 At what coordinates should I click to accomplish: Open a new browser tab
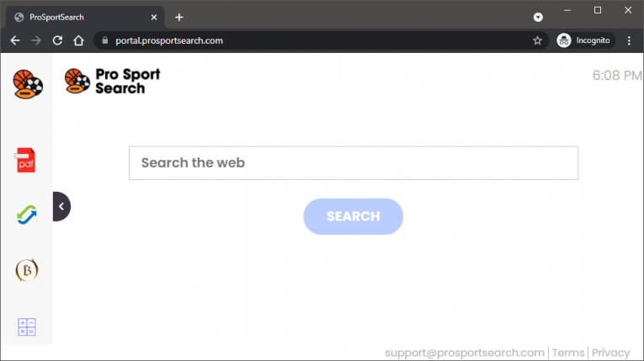click(x=179, y=17)
